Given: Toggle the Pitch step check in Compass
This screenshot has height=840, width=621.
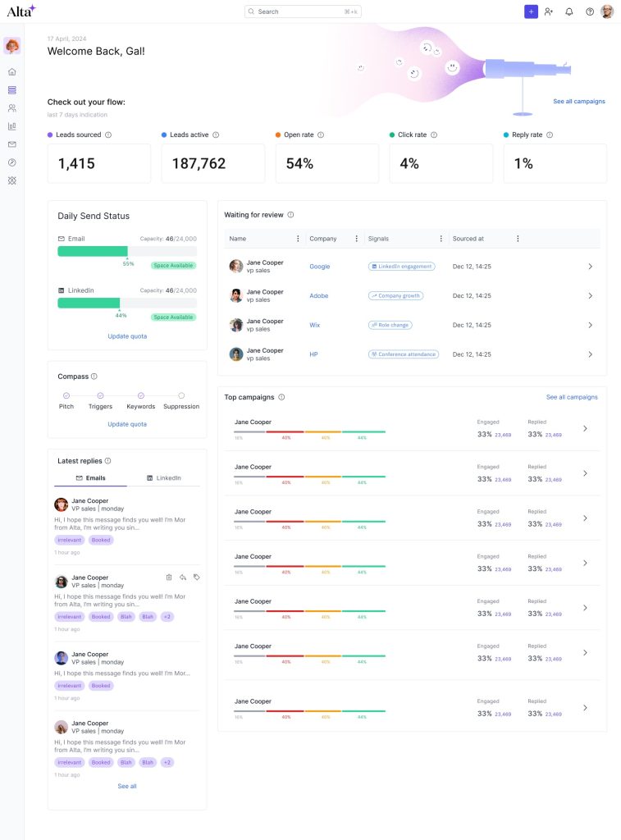Looking at the screenshot, I should point(66,395).
